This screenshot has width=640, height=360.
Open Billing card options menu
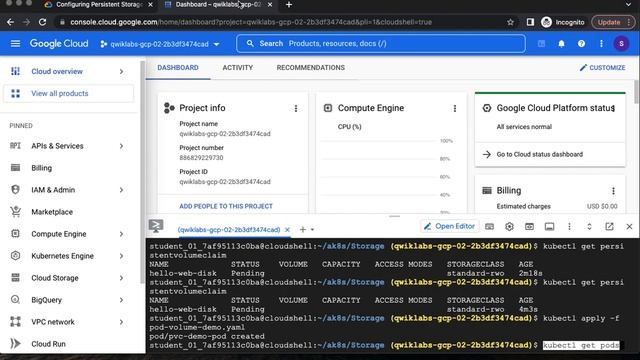click(x=613, y=191)
